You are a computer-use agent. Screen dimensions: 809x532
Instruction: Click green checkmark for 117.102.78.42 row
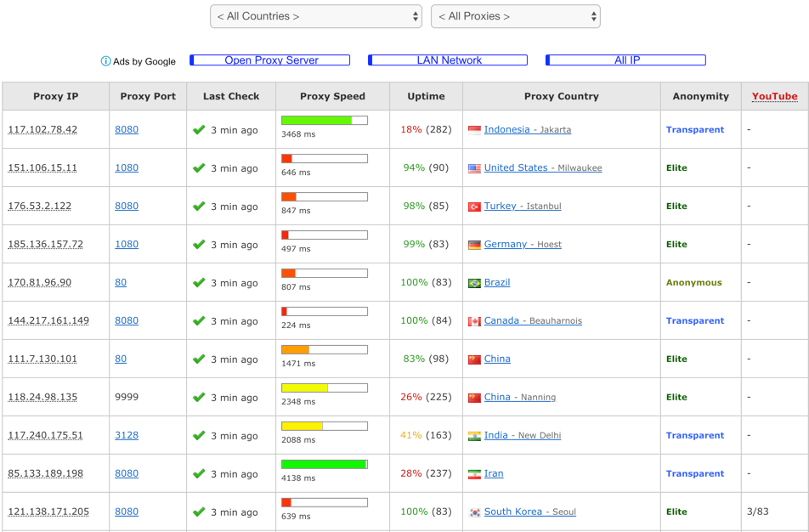[x=199, y=130]
